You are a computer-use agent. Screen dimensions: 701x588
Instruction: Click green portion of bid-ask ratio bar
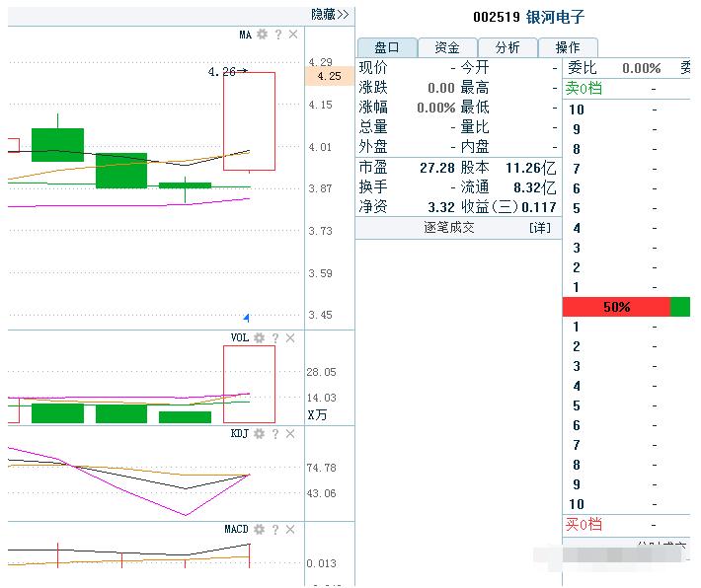pos(680,307)
